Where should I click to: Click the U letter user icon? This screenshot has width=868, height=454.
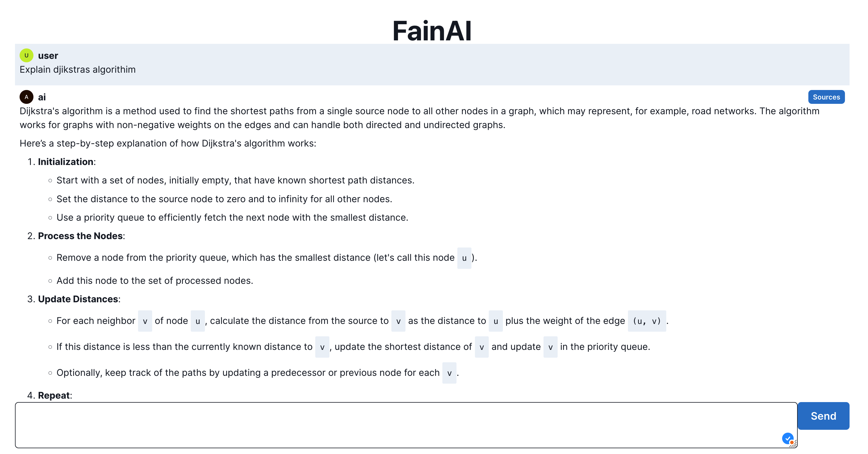27,56
